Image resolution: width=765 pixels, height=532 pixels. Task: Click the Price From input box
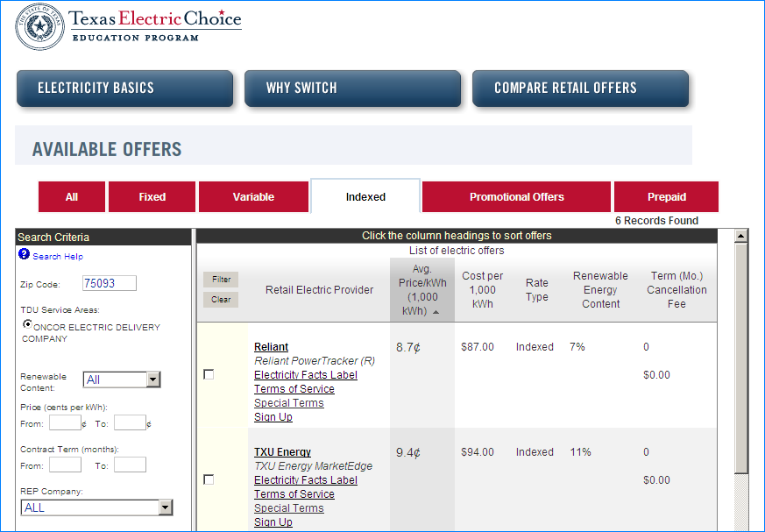tap(65, 422)
